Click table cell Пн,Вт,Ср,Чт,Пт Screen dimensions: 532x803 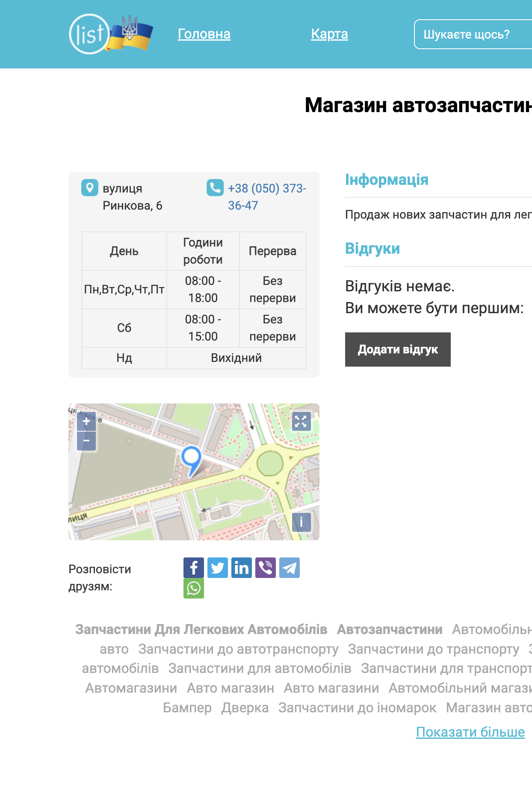click(124, 290)
